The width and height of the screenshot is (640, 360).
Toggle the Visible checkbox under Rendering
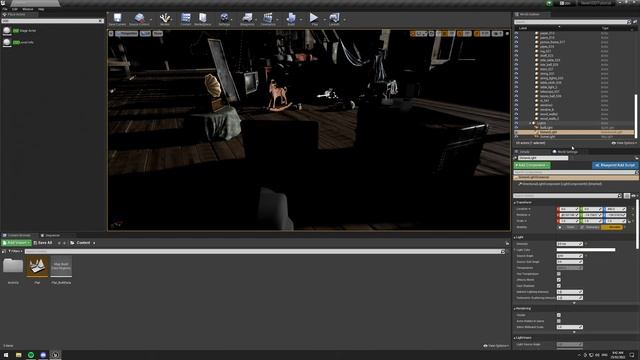click(x=559, y=315)
